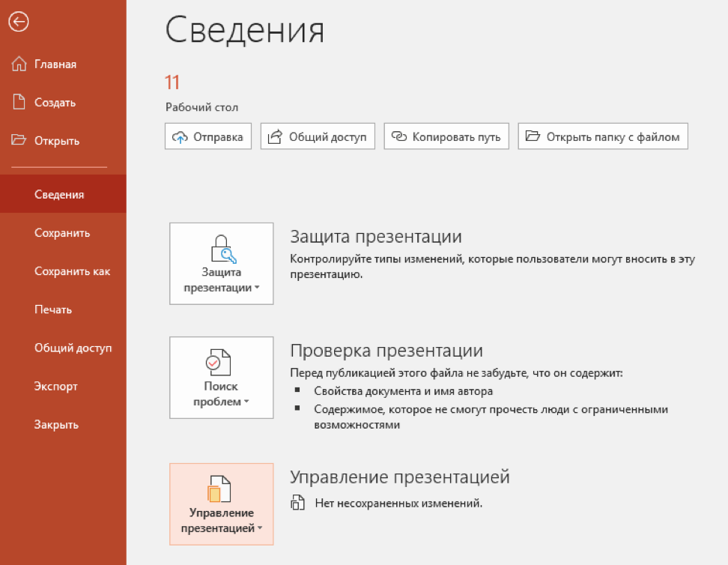Viewport: 728px width, 565px height.
Task: Open the Главная menu item
Action: point(63,64)
